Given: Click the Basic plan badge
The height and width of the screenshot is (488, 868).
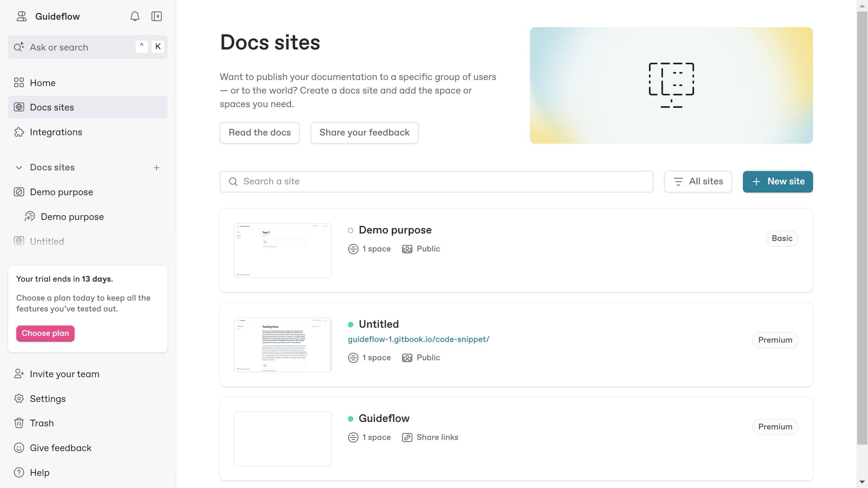Looking at the screenshot, I should point(782,238).
